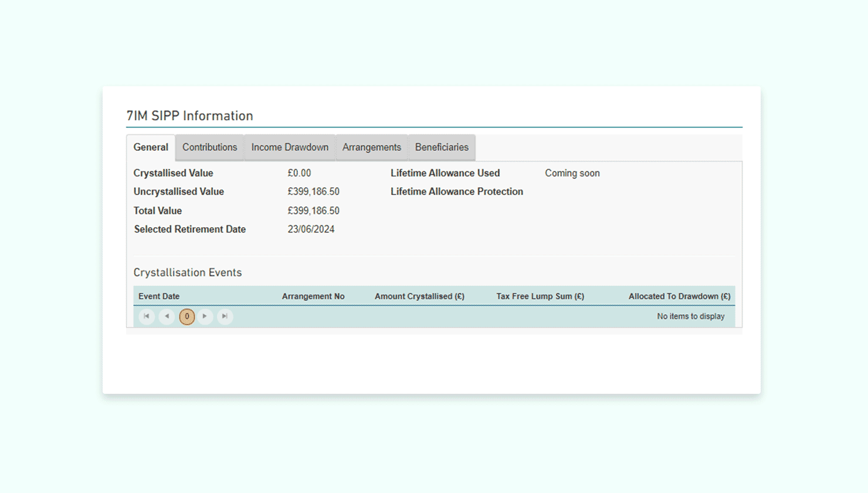This screenshot has width=868, height=493.
Task: Switch to the General tab
Action: click(x=151, y=147)
